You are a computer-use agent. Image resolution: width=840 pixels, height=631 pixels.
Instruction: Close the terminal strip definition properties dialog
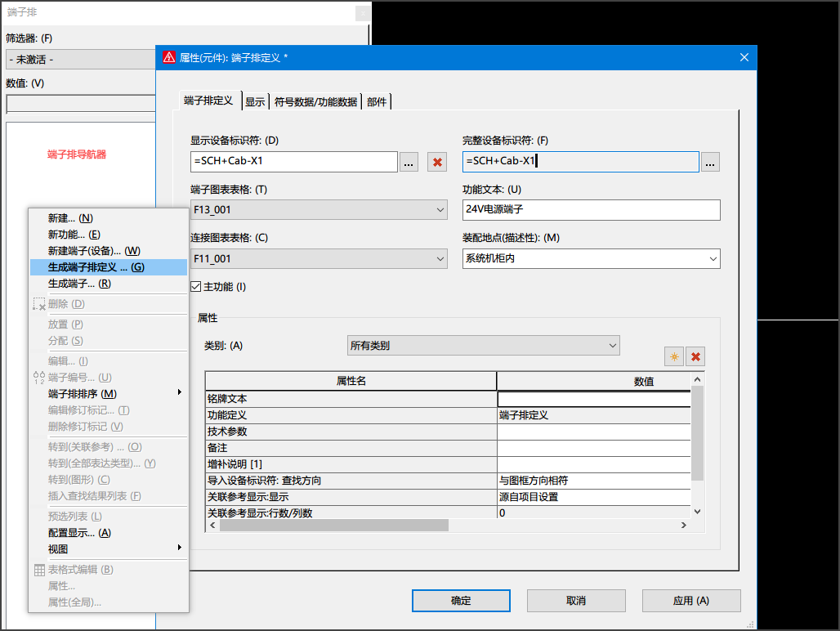pyautogui.click(x=744, y=57)
